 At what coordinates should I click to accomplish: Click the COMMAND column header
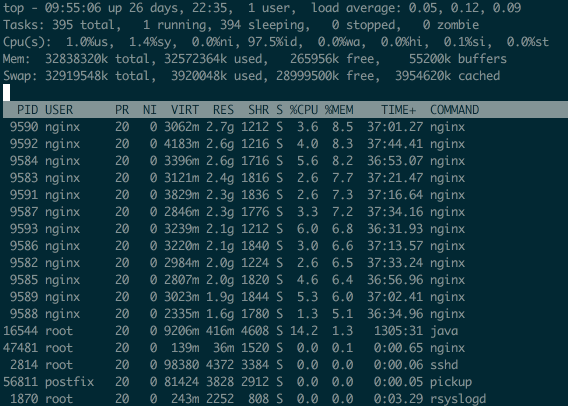(x=455, y=110)
